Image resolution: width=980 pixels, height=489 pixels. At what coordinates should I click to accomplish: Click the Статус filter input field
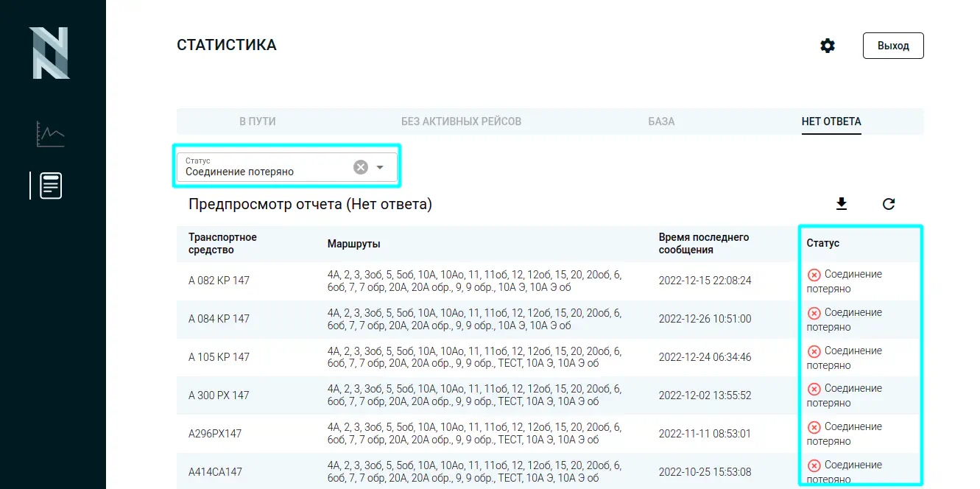(265, 172)
